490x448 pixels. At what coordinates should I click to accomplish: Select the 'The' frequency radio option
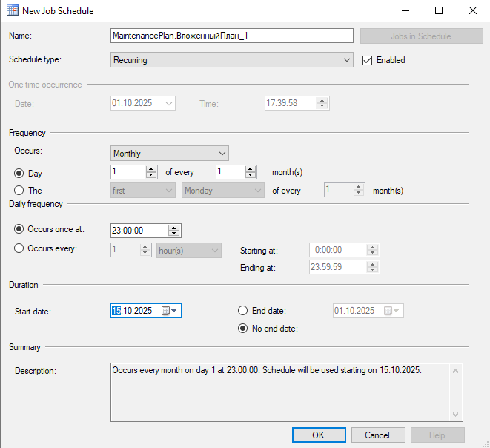(x=19, y=191)
